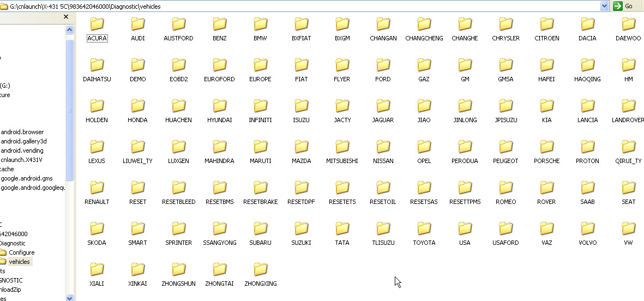Click the EUROFORD folder label
The width and height of the screenshot is (644, 301).
[x=219, y=79]
